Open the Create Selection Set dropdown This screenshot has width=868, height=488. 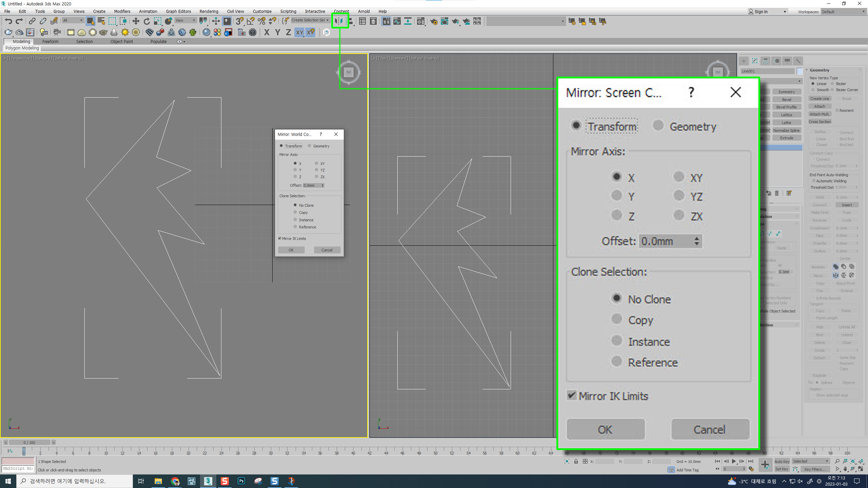pyautogui.click(x=328, y=20)
